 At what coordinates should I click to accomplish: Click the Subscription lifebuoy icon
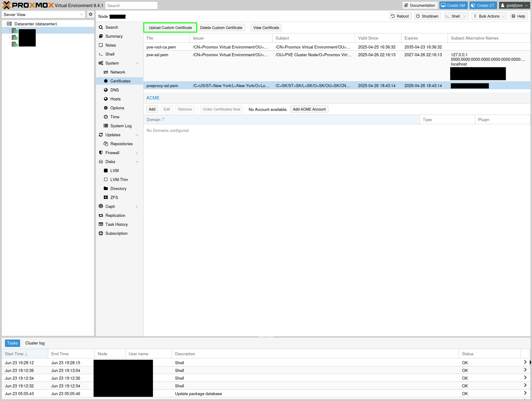(101, 233)
